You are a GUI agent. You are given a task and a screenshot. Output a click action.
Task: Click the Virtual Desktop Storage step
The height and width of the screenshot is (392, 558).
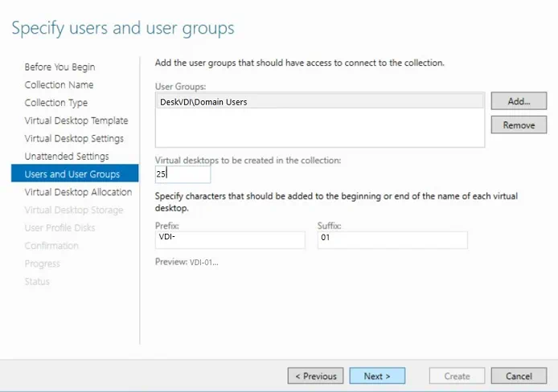click(x=74, y=210)
